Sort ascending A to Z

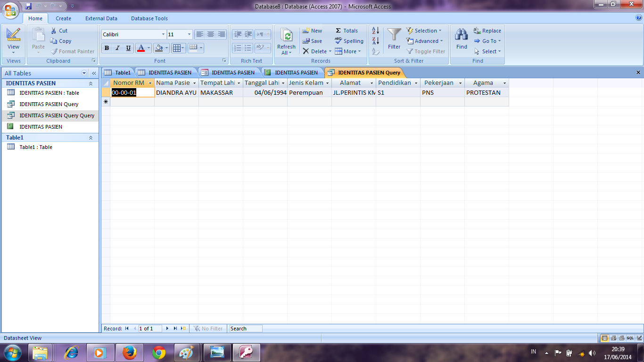376,31
